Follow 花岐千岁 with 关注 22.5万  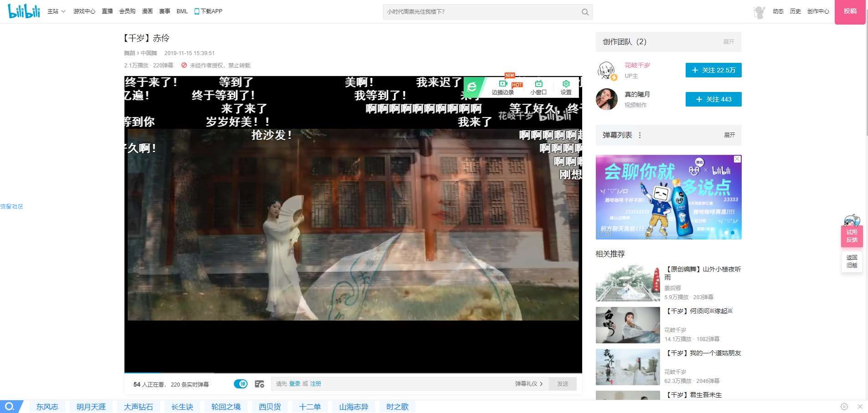tap(713, 70)
